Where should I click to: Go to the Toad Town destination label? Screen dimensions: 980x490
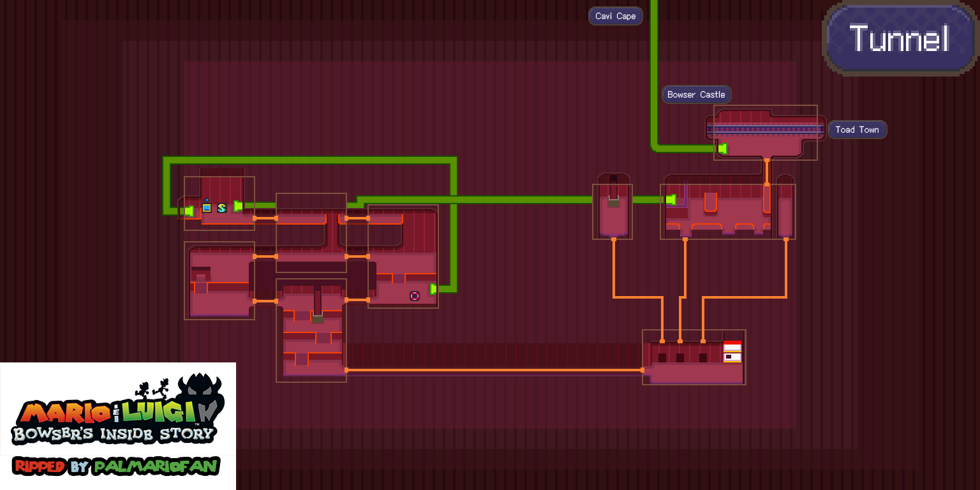(857, 130)
